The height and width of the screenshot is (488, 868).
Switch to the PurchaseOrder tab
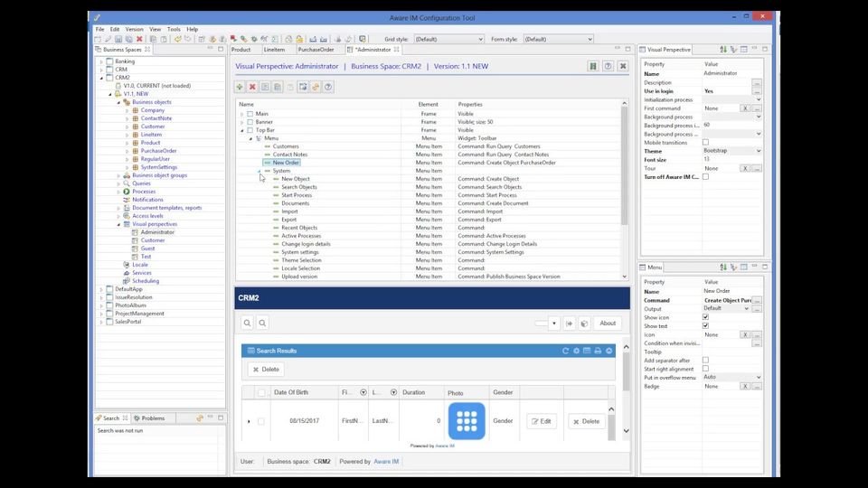[316, 49]
